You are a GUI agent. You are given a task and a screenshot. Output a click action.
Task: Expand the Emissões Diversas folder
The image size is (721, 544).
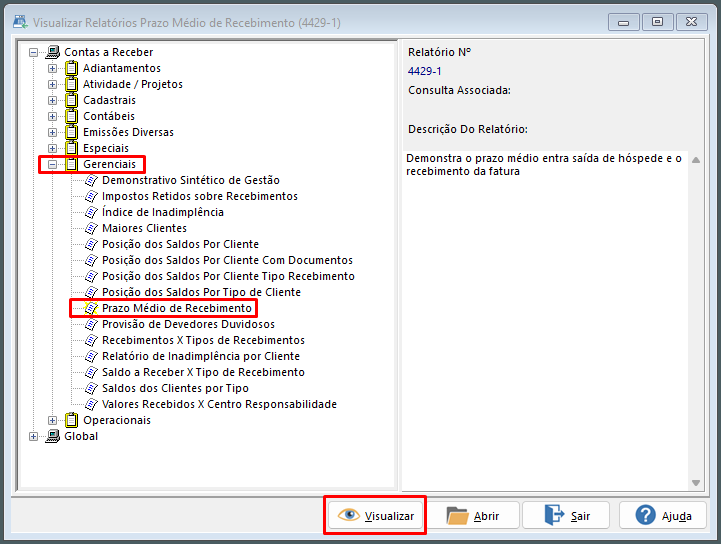pos(52,132)
